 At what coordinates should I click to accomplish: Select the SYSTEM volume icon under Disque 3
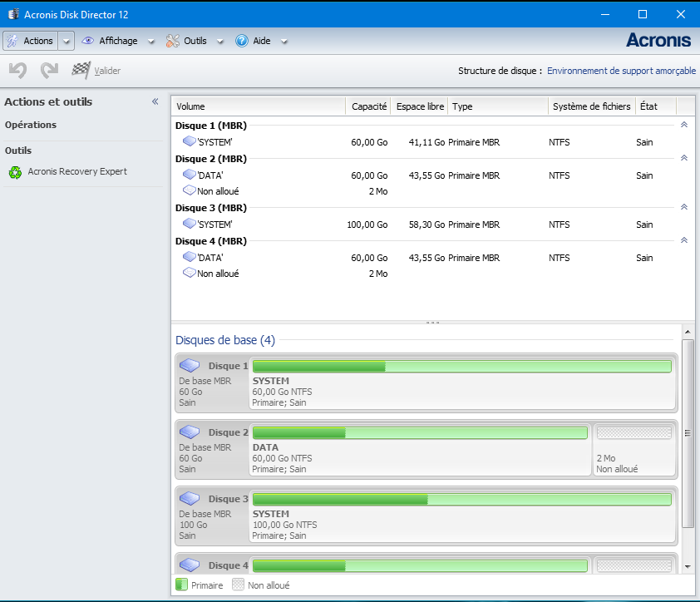(190, 224)
